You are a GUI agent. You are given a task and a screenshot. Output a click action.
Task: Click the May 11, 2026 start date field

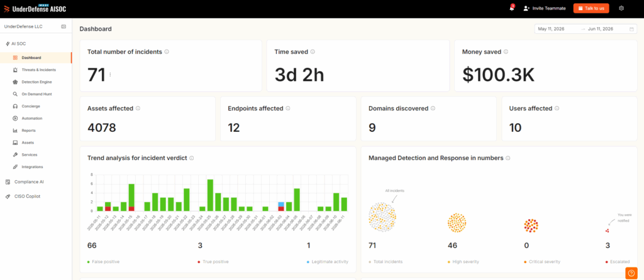click(x=552, y=29)
